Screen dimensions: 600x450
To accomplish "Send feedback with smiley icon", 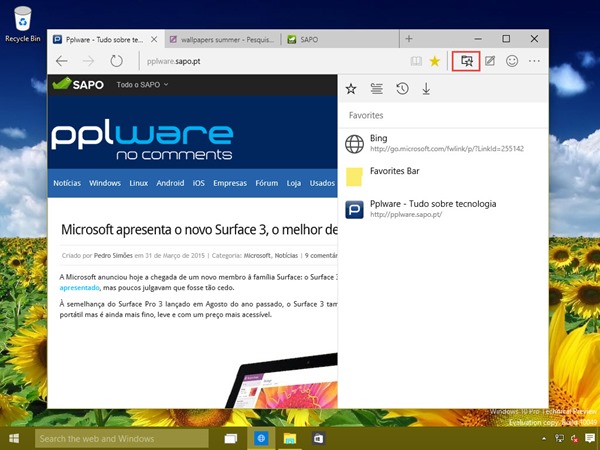I will tap(512, 61).
